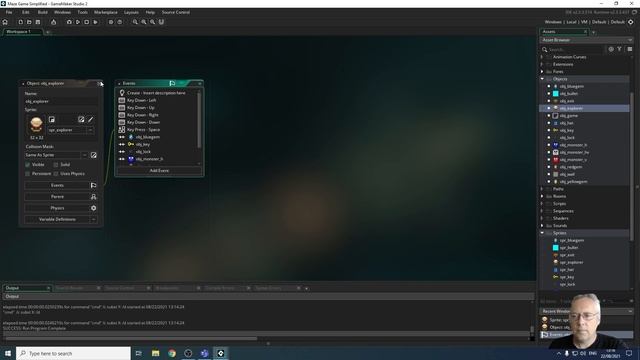640x360 pixels.
Task: Toggle the Visible checkbox
Action: [28, 164]
